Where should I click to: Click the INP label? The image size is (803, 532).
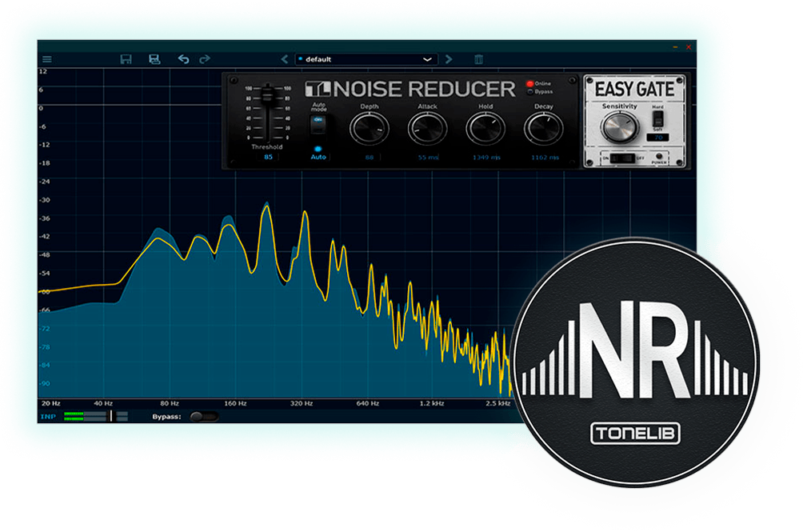[x=48, y=417]
